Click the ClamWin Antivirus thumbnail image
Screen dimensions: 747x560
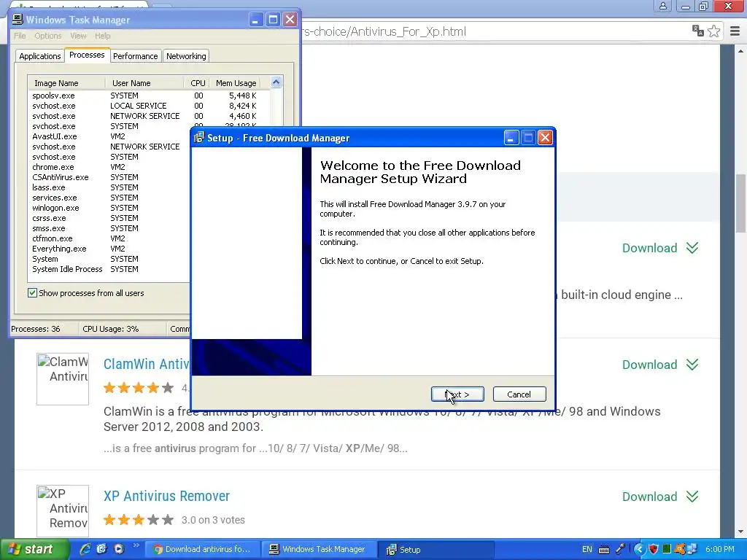point(63,379)
